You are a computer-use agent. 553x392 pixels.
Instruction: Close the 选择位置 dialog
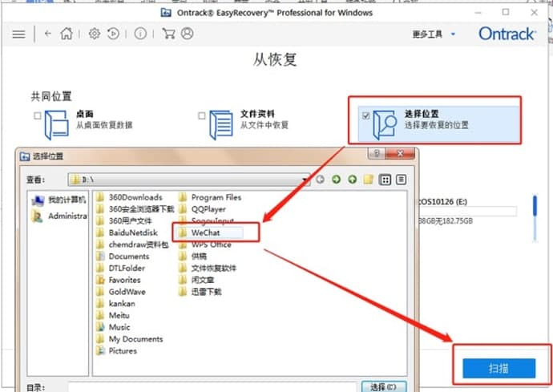400,153
